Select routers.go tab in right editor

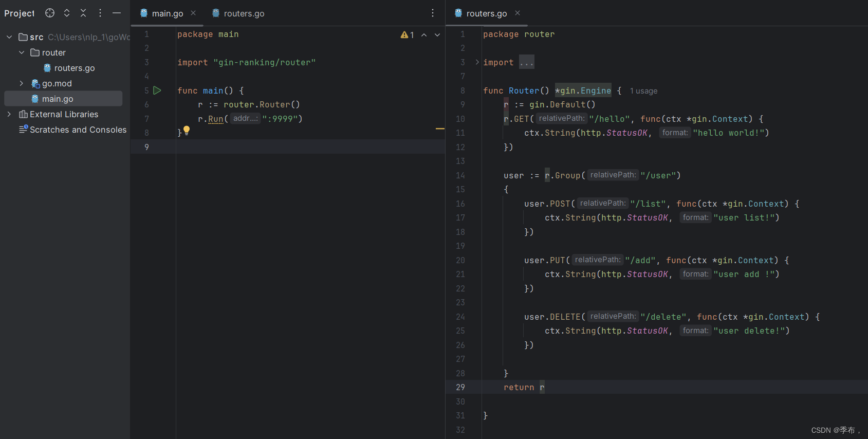point(486,13)
